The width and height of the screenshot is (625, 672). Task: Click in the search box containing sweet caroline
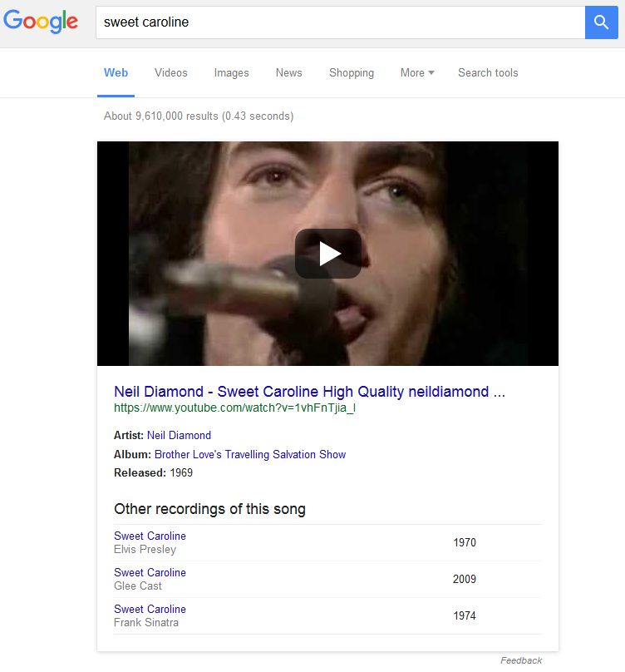(341, 22)
